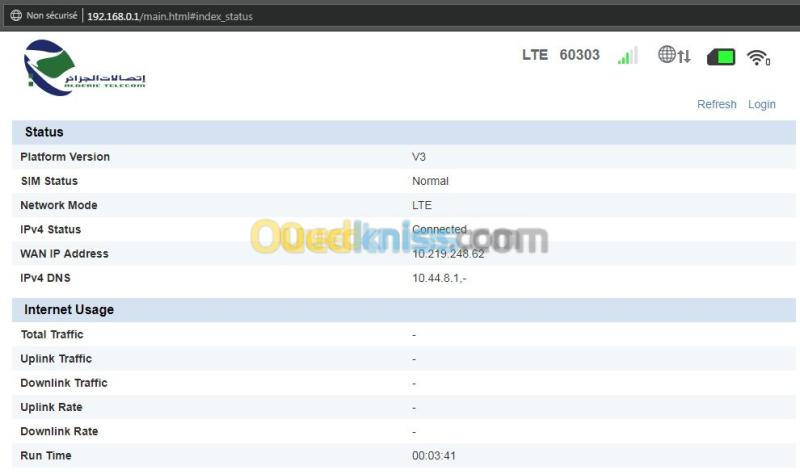Click the Total Traffic label

point(52,335)
